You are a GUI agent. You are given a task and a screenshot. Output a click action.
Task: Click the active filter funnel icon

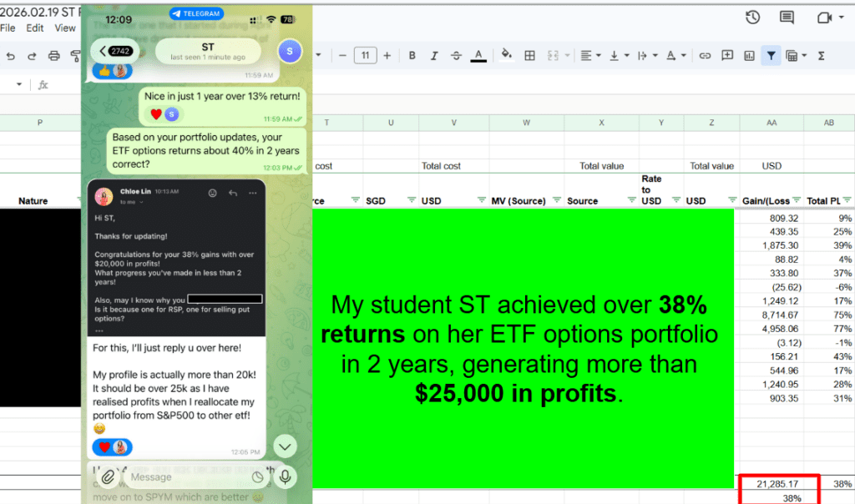771,56
